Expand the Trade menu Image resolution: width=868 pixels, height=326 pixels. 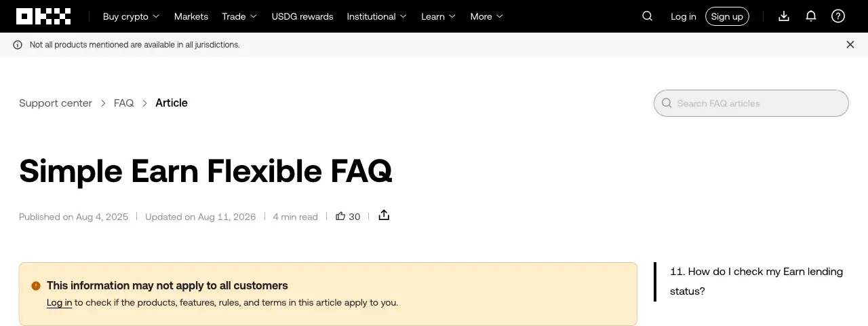click(x=240, y=16)
